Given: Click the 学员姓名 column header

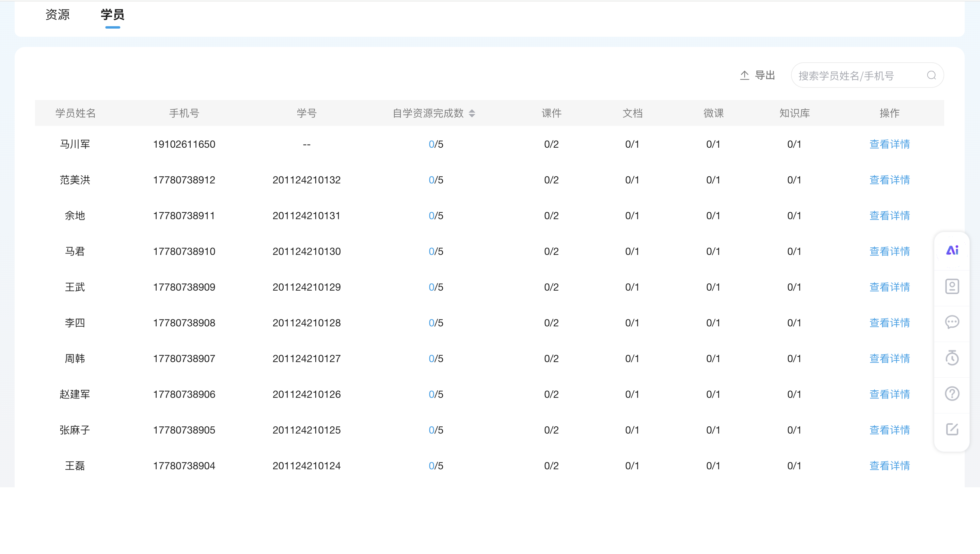Looking at the screenshot, I should (x=75, y=113).
